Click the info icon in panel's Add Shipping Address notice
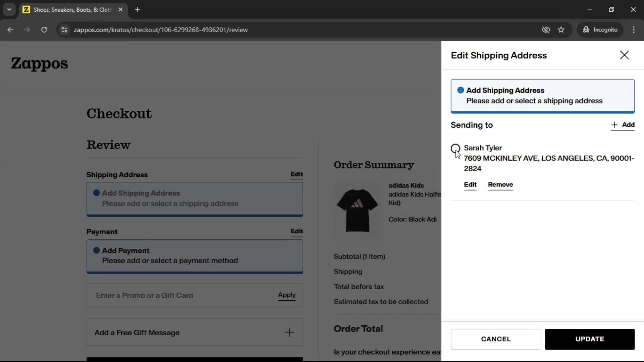The width and height of the screenshot is (644, 362). (x=461, y=90)
